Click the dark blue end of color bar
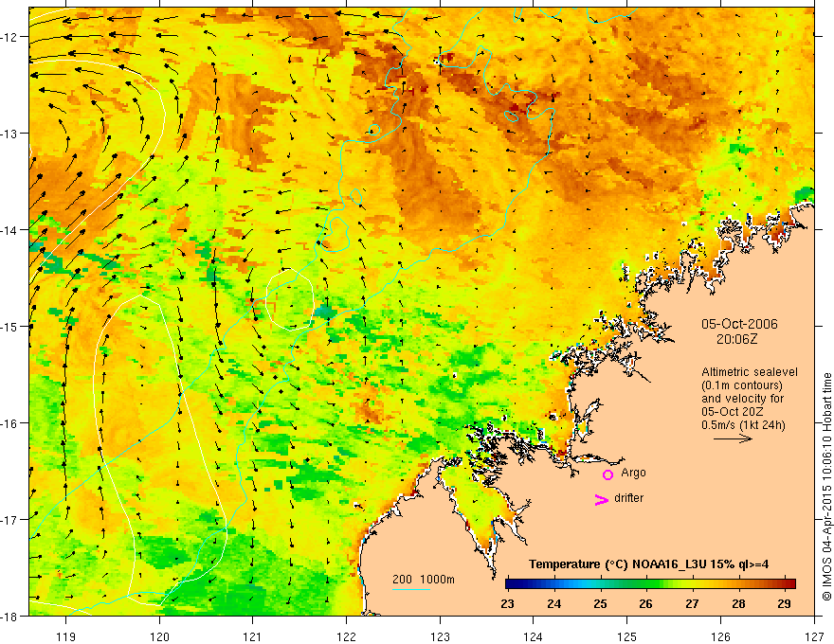 click(x=512, y=584)
